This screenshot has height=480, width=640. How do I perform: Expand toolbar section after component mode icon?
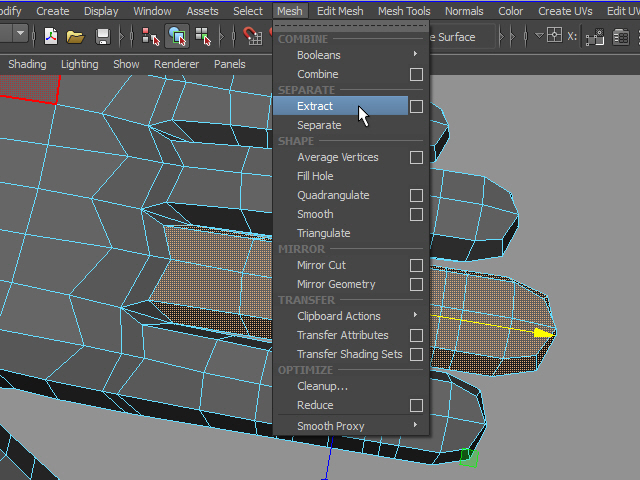pyautogui.click(x=222, y=37)
